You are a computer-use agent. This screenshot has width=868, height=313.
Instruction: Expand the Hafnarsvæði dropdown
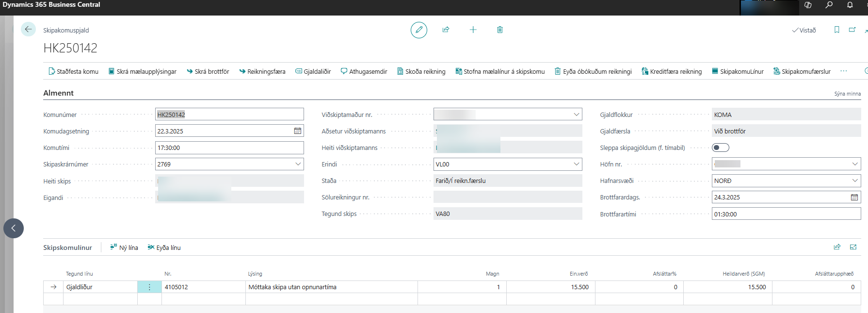pos(854,181)
